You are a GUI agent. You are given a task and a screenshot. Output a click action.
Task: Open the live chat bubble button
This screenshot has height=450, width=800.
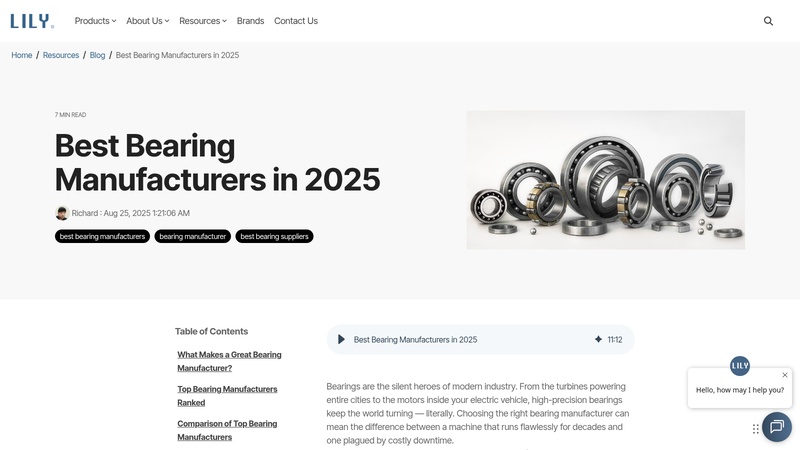pyautogui.click(x=777, y=427)
